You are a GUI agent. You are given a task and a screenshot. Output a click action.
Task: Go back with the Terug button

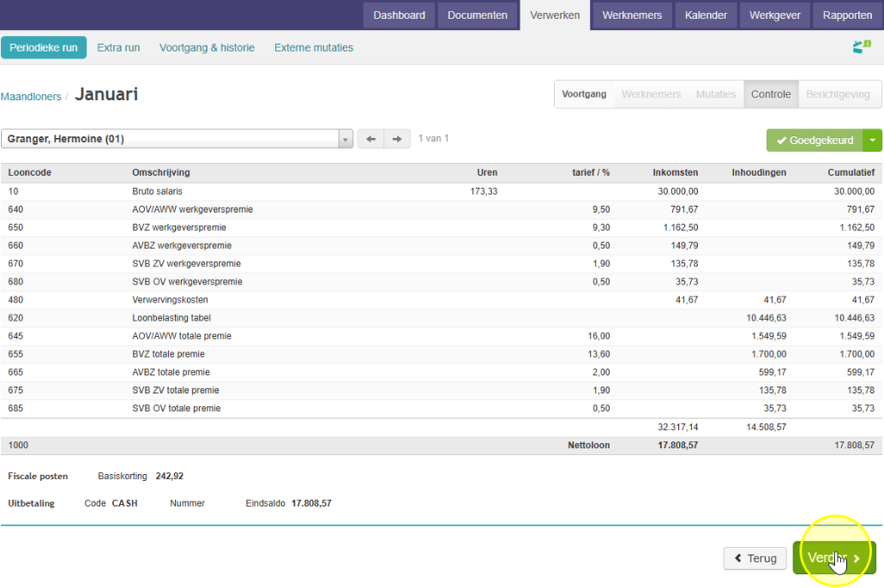click(x=755, y=558)
